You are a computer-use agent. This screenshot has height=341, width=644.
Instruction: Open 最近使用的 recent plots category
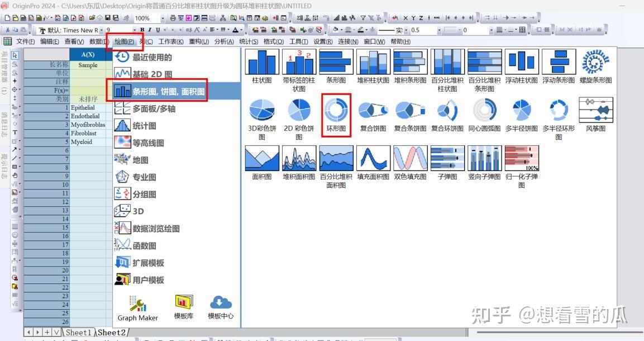(176, 57)
